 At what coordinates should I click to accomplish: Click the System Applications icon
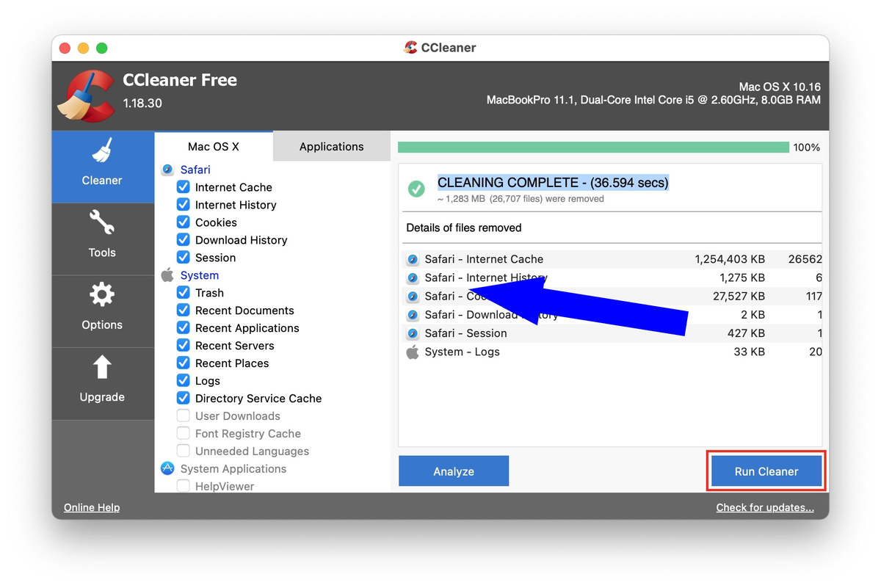(x=167, y=468)
